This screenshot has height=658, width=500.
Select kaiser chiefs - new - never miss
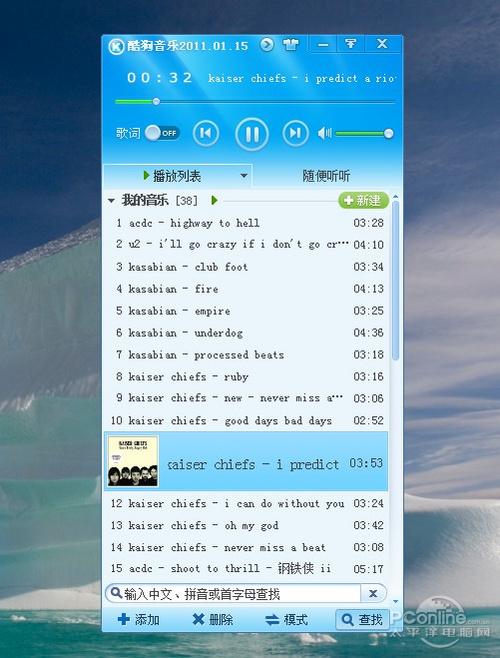click(x=248, y=398)
